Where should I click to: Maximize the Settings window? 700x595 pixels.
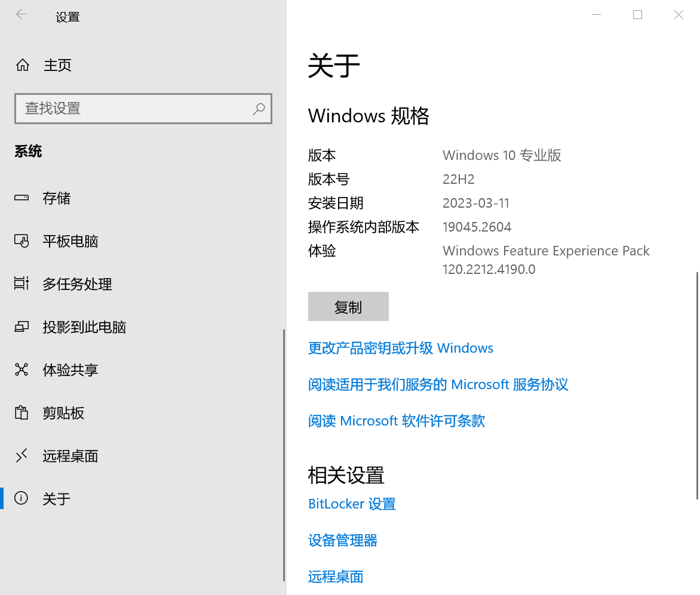(637, 15)
